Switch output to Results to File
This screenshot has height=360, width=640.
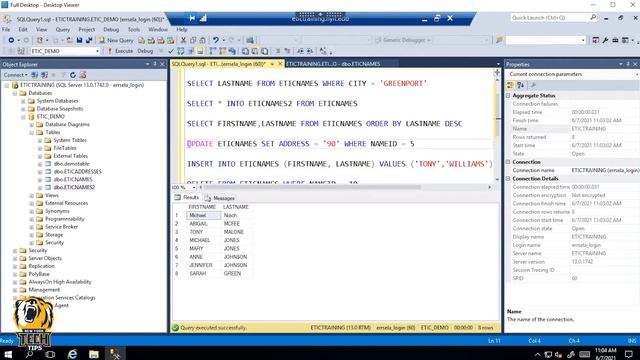coord(264,51)
